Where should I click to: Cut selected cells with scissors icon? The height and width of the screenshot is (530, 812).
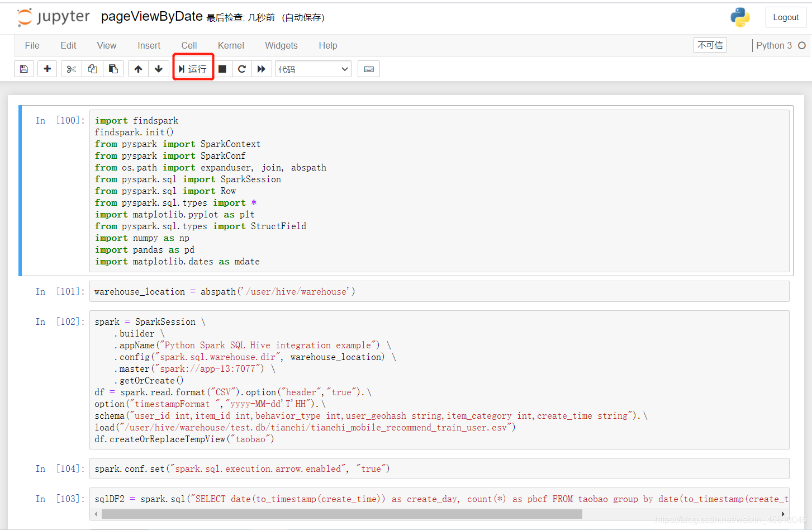(x=72, y=69)
